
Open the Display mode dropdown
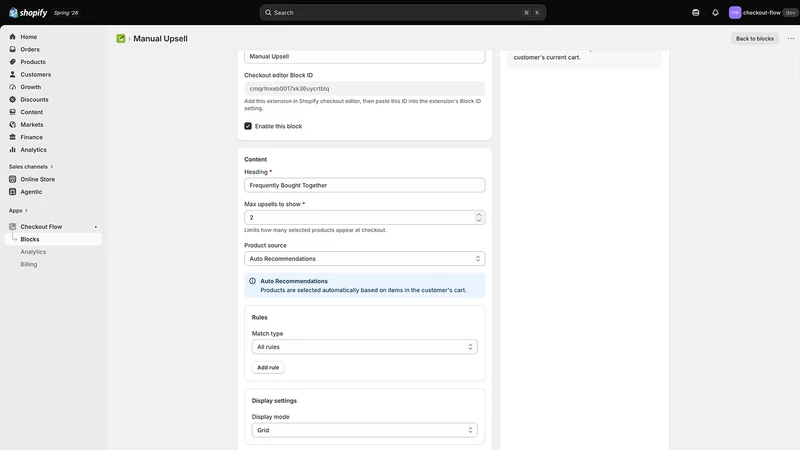tap(364, 430)
